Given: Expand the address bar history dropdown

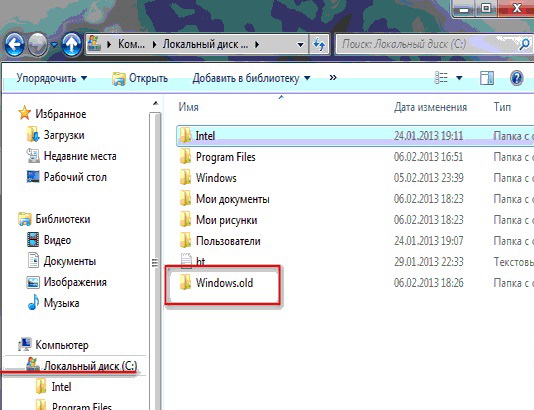Looking at the screenshot, I should (x=300, y=45).
